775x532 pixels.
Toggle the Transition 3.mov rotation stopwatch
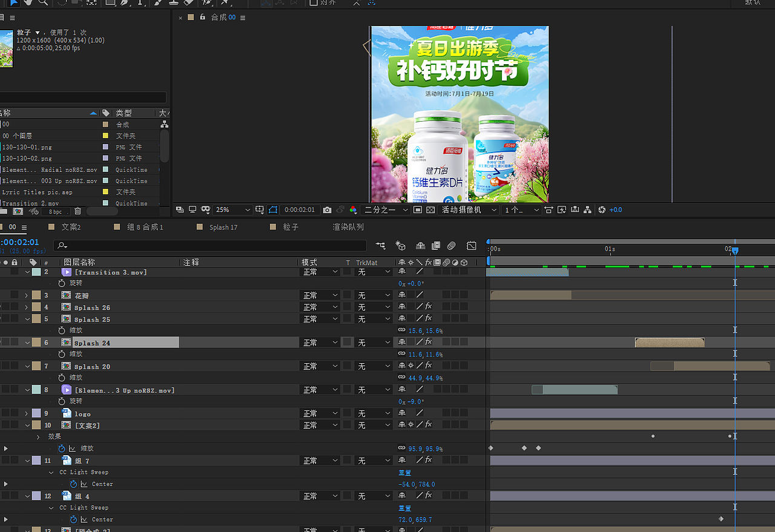coord(62,283)
